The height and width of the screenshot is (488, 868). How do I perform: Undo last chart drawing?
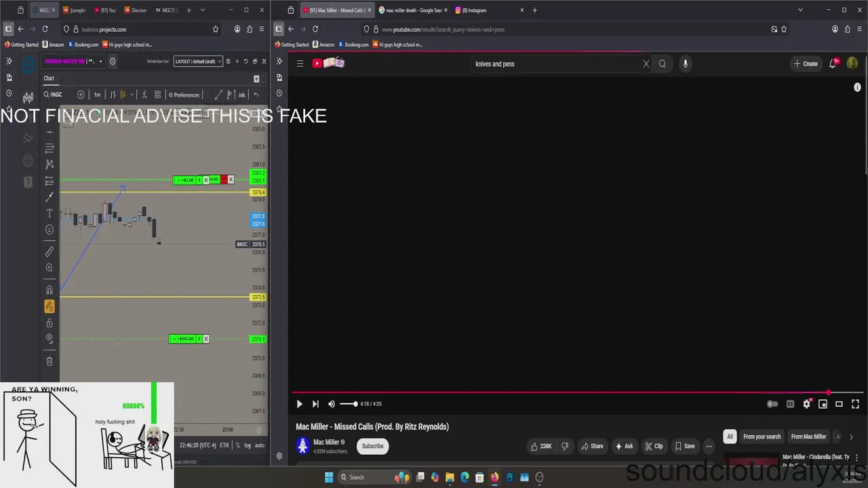click(256, 95)
